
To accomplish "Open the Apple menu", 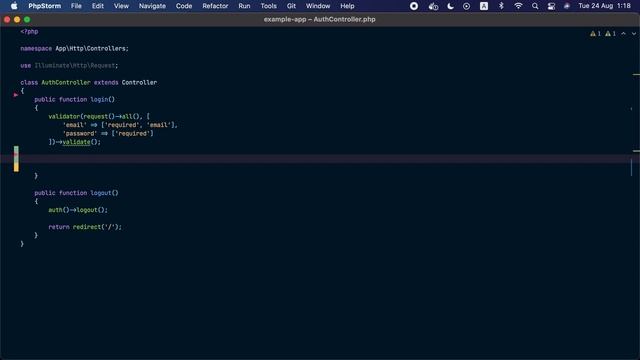I will (14, 6).
